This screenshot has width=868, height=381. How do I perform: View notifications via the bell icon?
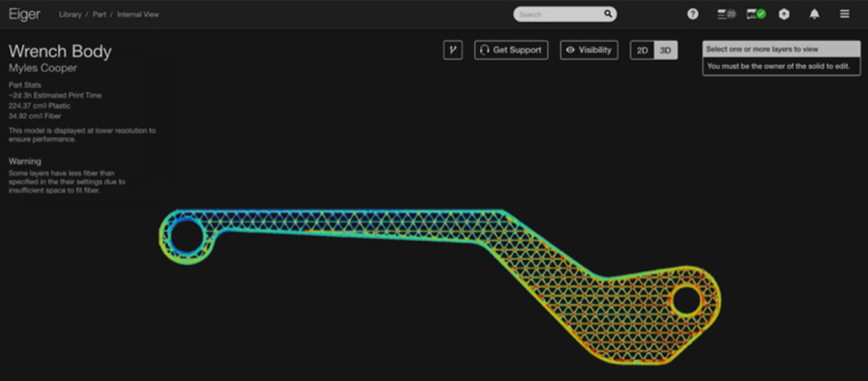[814, 13]
